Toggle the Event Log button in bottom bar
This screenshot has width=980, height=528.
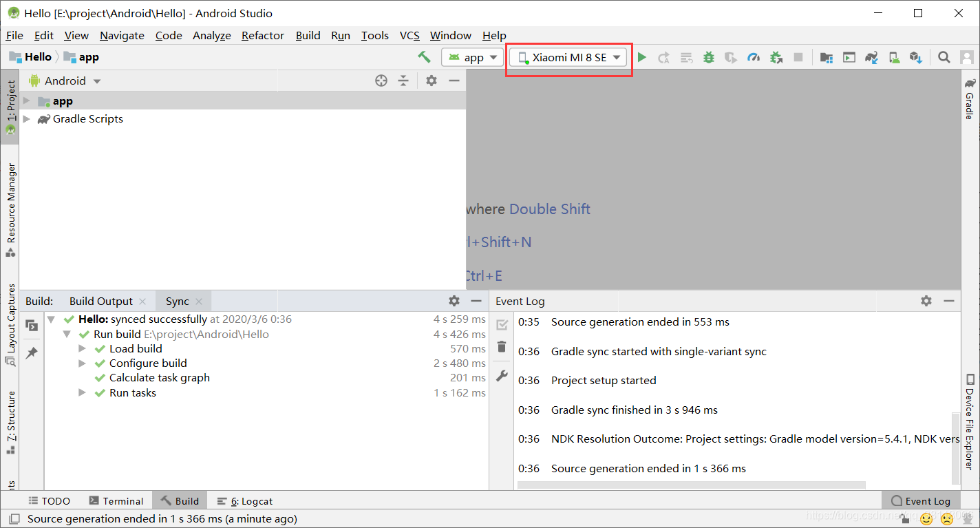pyautogui.click(x=921, y=501)
